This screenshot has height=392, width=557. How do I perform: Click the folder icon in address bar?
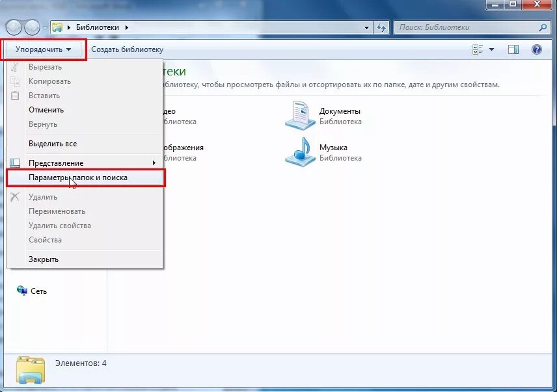57,27
